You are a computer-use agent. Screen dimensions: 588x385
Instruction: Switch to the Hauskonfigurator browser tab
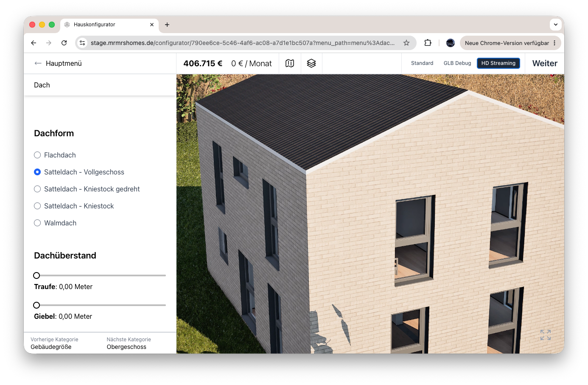click(x=109, y=25)
